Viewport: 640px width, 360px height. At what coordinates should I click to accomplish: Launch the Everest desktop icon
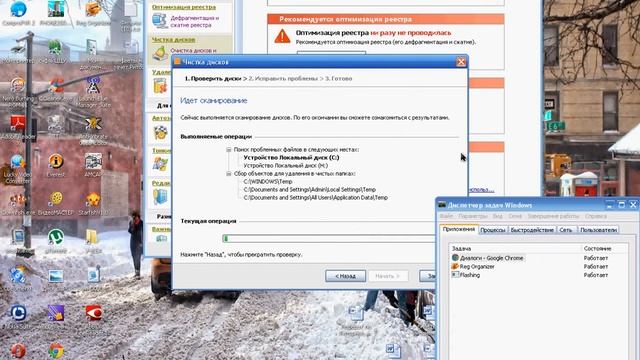coord(56,161)
